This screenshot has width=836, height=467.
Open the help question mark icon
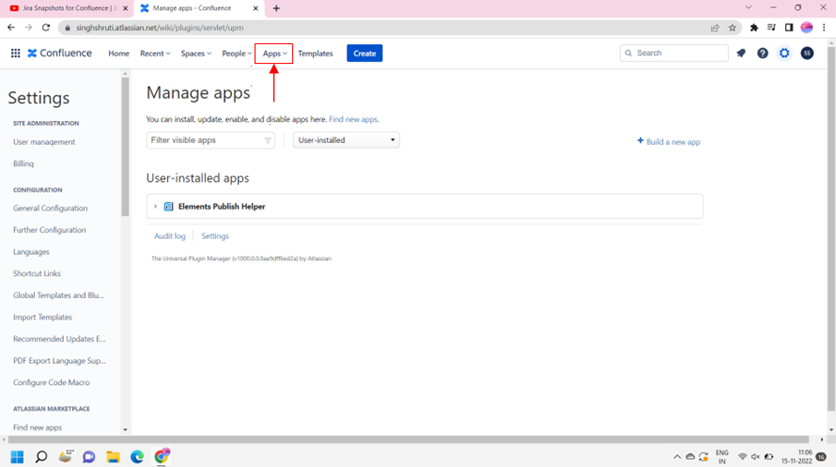coord(762,53)
